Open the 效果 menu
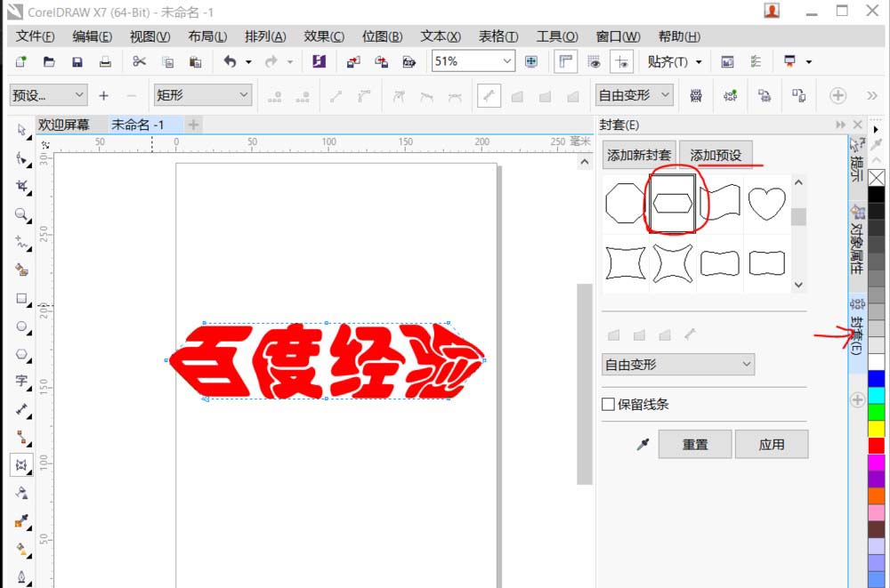The image size is (890, 588). click(x=323, y=37)
